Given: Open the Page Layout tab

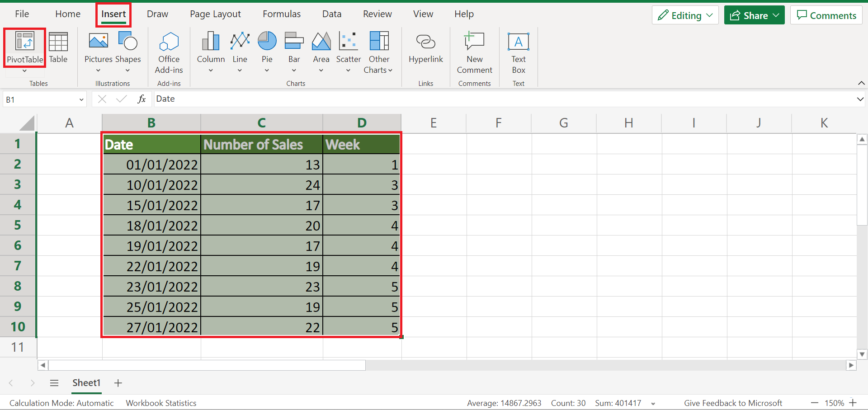Looking at the screenshot, I should tap(215, 14).
